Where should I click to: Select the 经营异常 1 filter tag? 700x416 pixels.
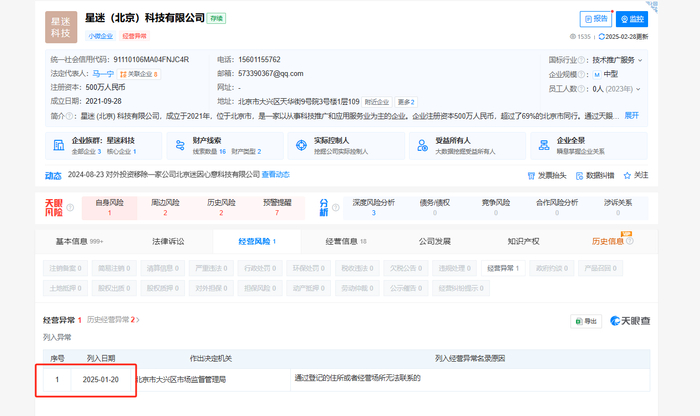(x=503, y=268)
